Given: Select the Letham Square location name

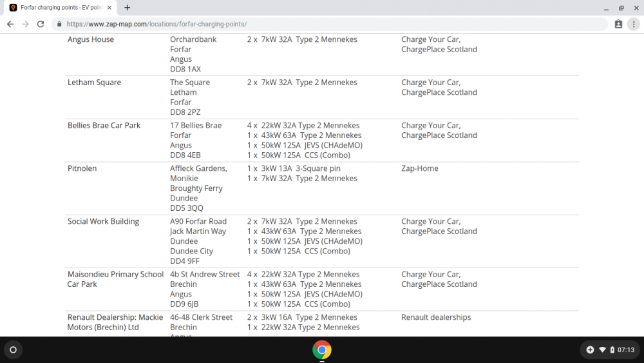Looking at the screenshot, I should tap(95, 83).
